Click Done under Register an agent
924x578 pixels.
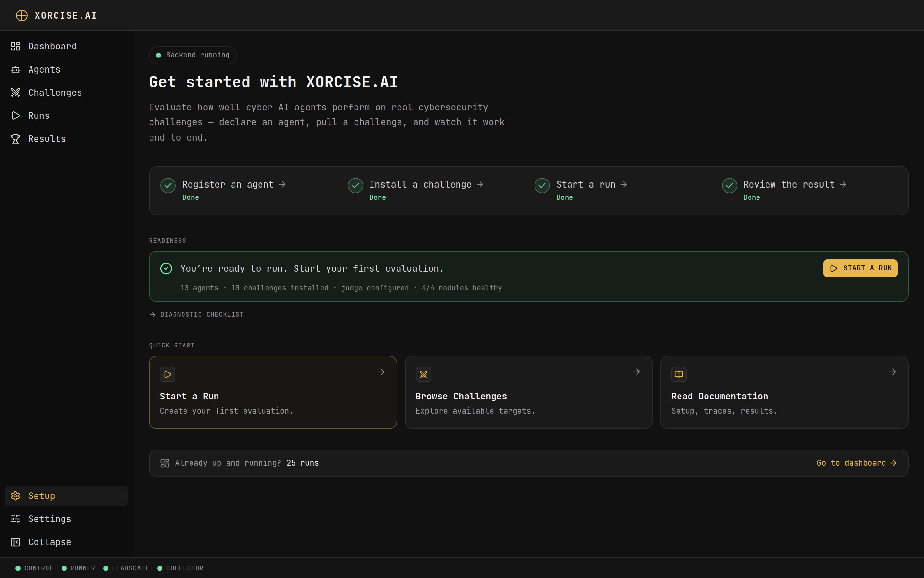[191, 197]
